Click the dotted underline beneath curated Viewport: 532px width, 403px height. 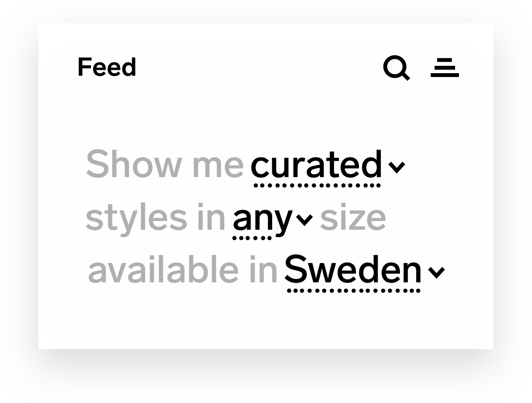[317, 186]
